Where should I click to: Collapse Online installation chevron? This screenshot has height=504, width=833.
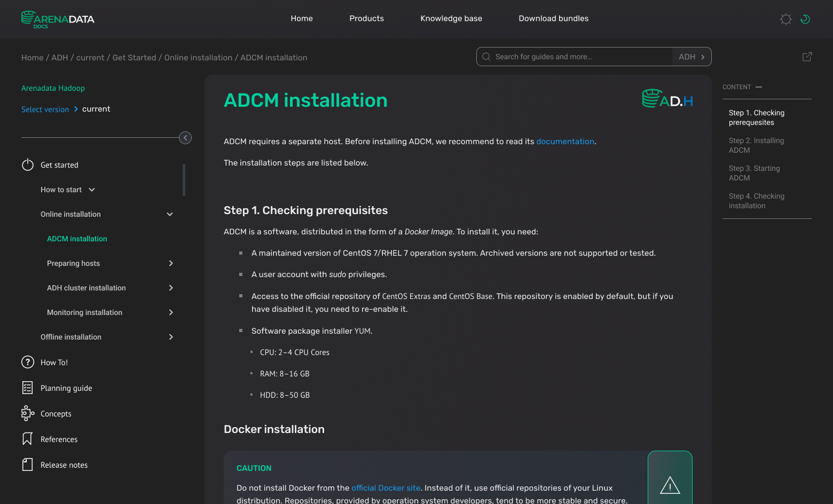point(170,214)
